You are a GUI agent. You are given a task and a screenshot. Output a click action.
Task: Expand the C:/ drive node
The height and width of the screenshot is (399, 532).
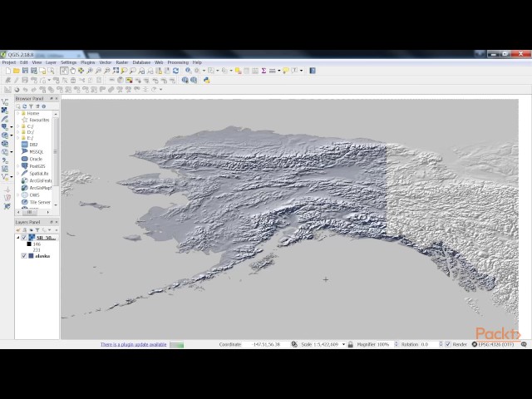tap(18, 126)
